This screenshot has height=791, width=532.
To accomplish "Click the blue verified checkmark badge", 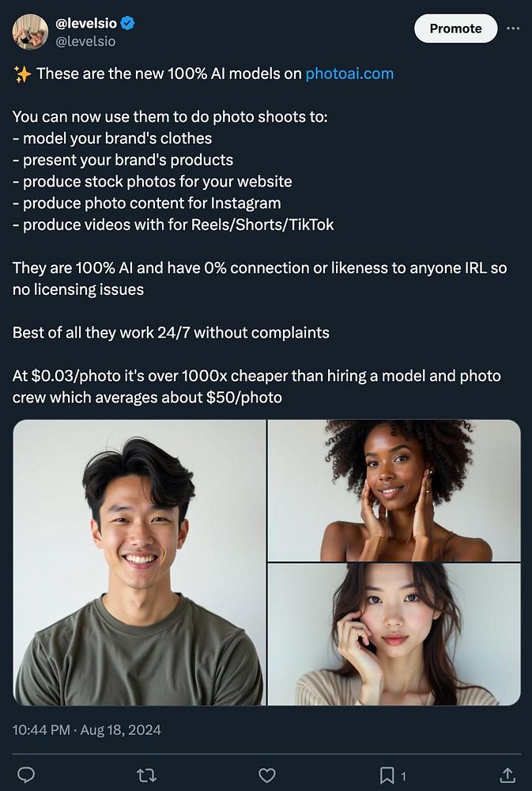I will 127,23.
